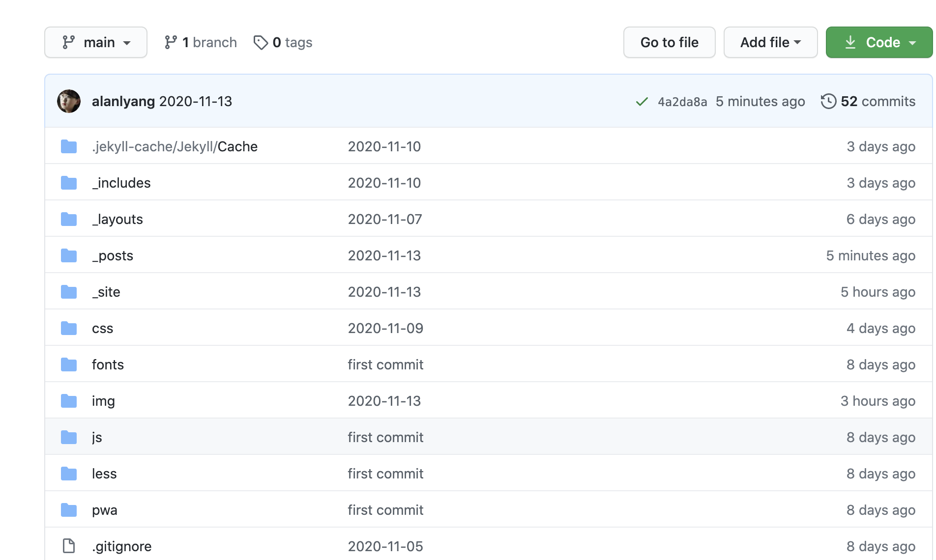Open the alanlyang author link
The width and height of the screenshot is (936, 560).
123,101
